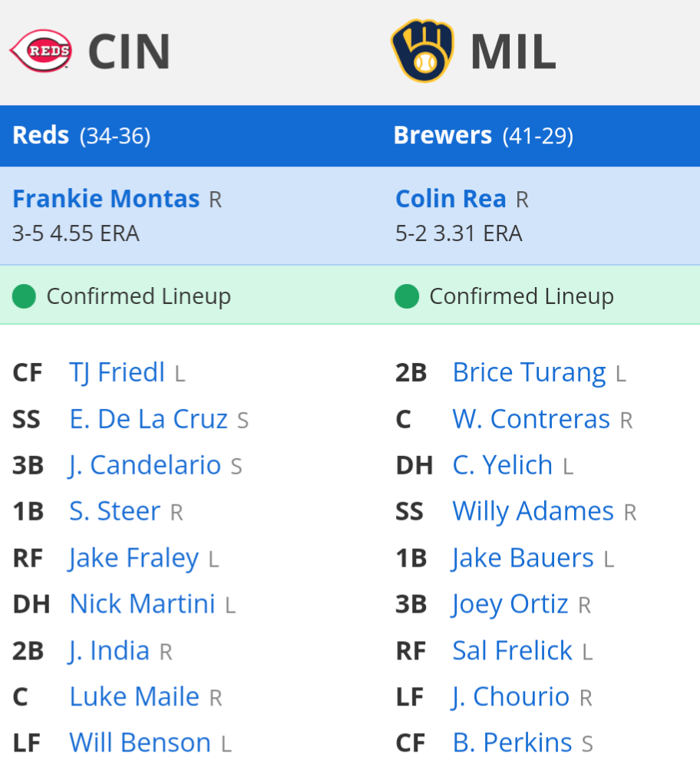This screenshot has width=700, height=783.
Task: Select Jake Fraley from Reds lineup
Action: (134, 558)
